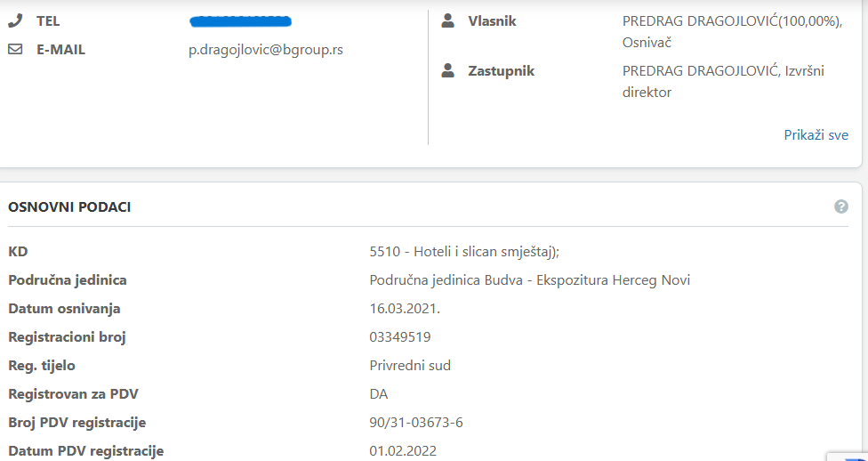Click the person icon next to Vlasnik

448,20
